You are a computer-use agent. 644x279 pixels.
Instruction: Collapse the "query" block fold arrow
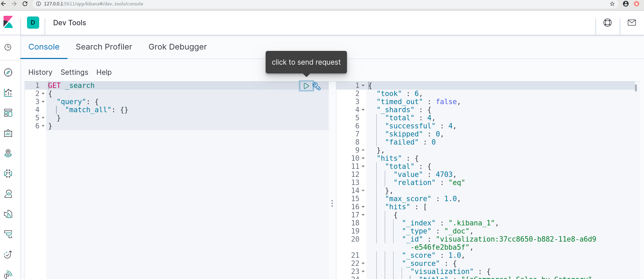pyautogui.click(x=43, y=102)
